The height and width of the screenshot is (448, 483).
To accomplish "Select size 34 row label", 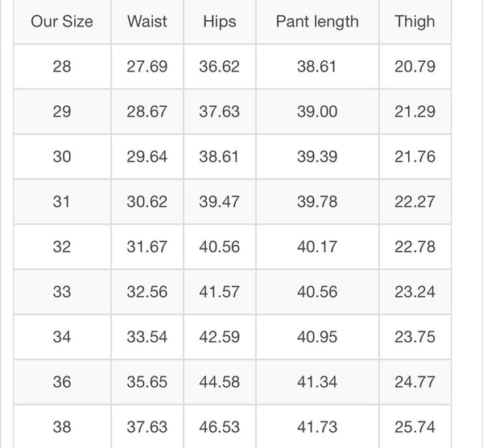I will (x=62, y=337).
